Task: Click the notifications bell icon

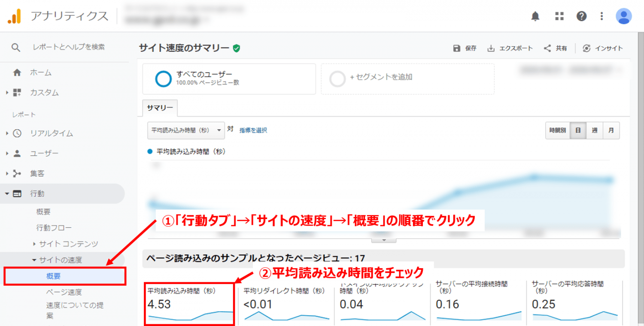Action: 535,16
